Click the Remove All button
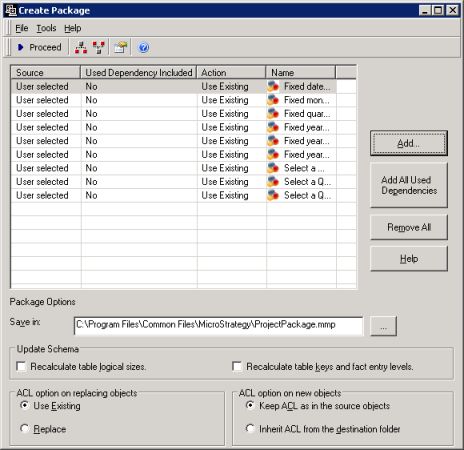 [409, 227]
